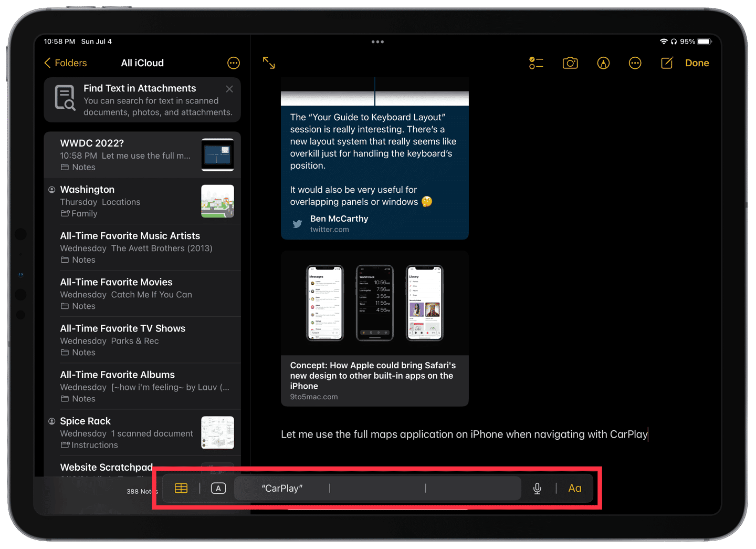The height and width of the screenshot is (549, 756).
Task: Open the note's more options ellipsis
Action: (635, 63)
